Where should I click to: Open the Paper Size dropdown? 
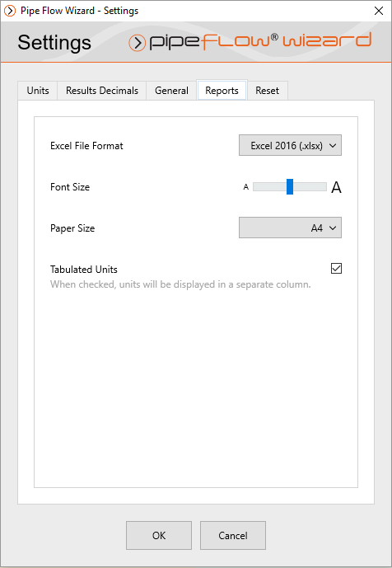click(x=290, y=228)
